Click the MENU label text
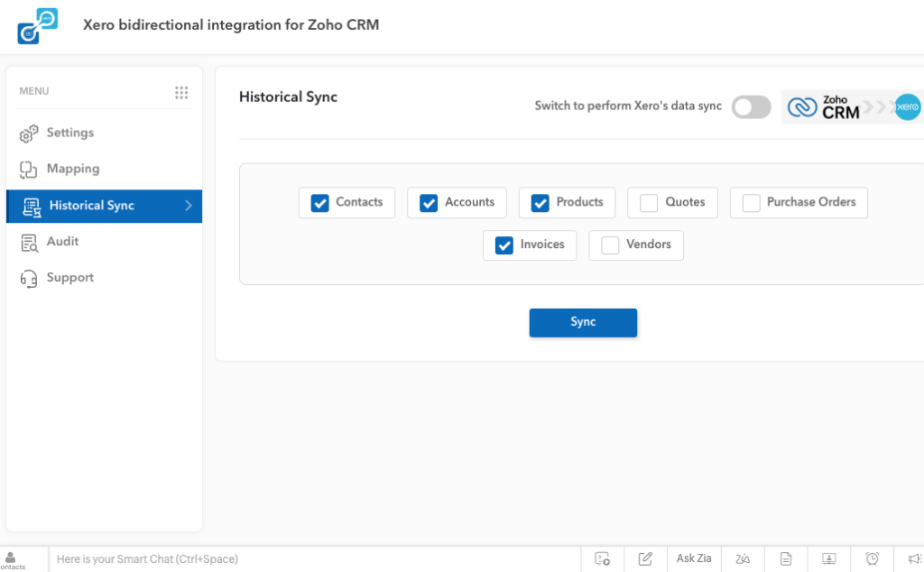The image size is (924, 572). click(x=34, y=91)
